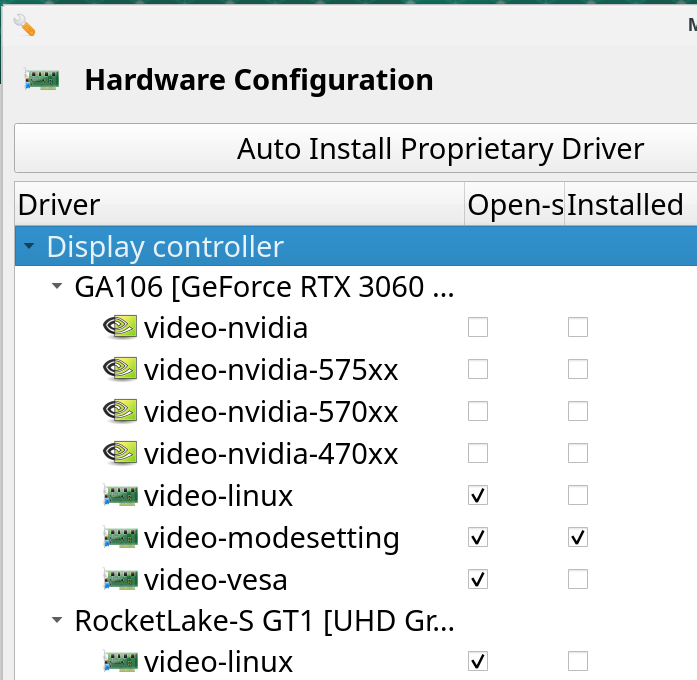This screenshot has width=697, height=680.
Task: Click the wrench icon in title bar
Action: pyautogui.click(x=24, y=24)
